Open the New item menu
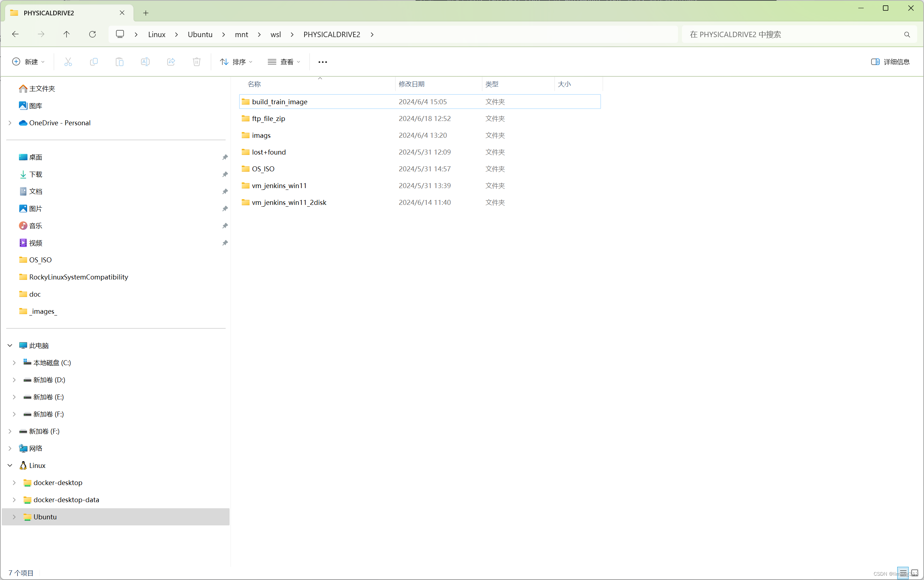The width and height of the screenshot is (924, 580). [29, 62]
